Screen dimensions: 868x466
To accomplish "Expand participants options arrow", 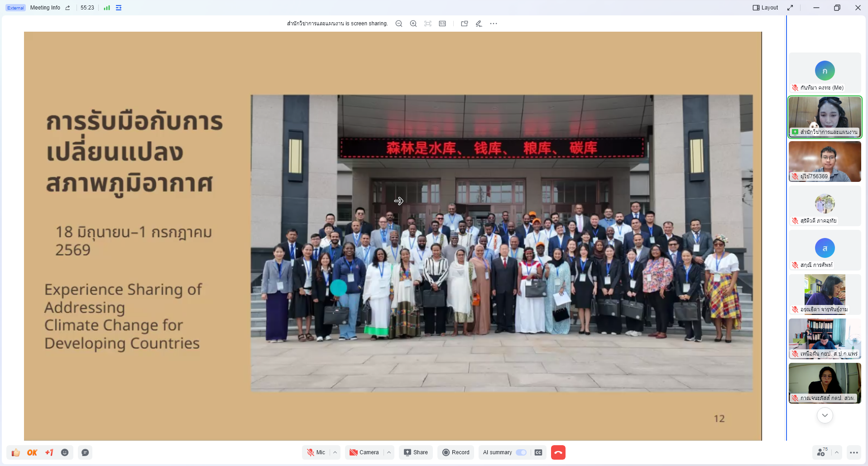I will 837,452.
